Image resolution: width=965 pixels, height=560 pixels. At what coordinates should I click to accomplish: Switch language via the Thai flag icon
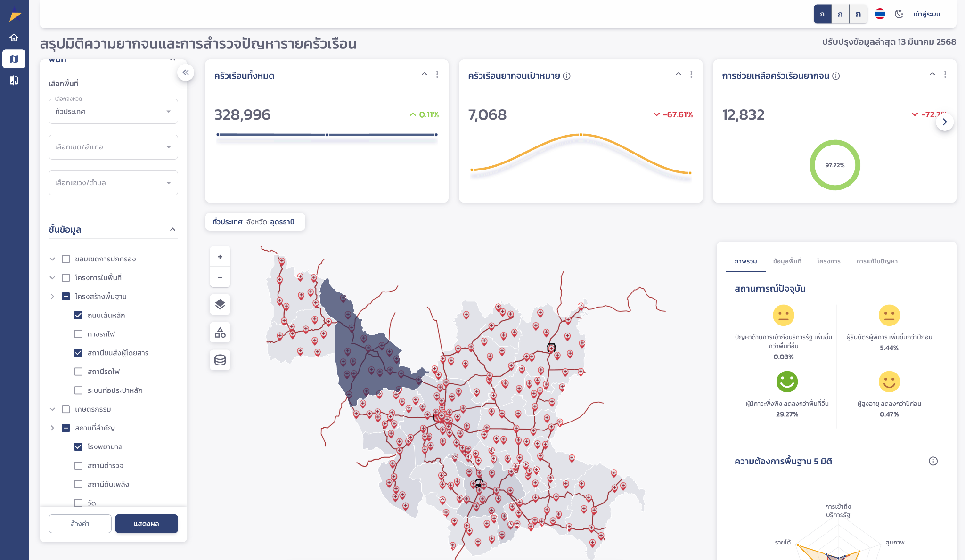click(879, 14)
